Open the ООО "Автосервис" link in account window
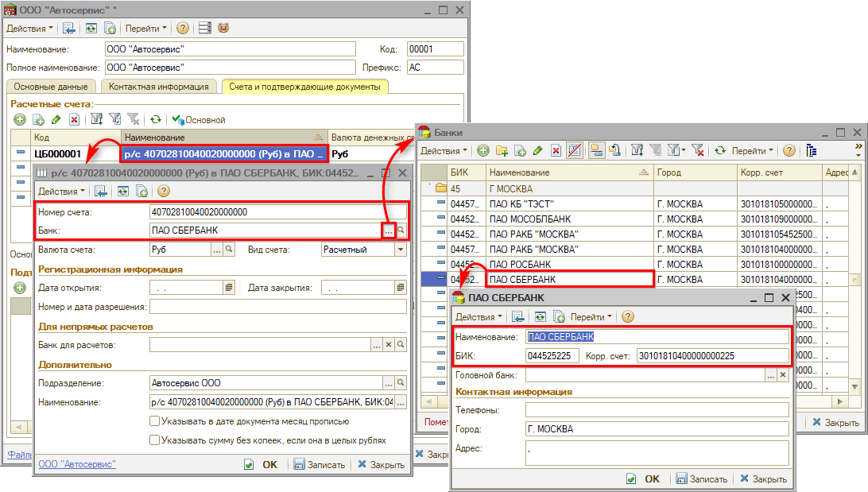Image resolution: width=868 pixels, height=492 pixels. 77,464
